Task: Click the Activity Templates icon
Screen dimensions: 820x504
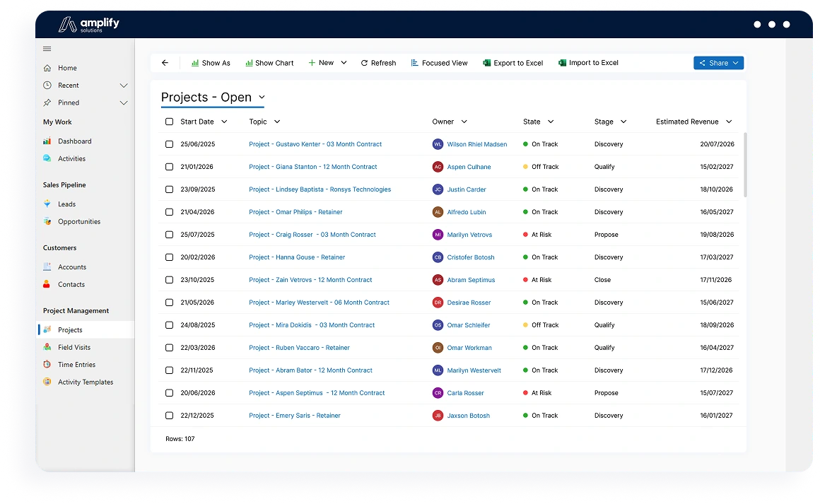Action: coord(47,382)
